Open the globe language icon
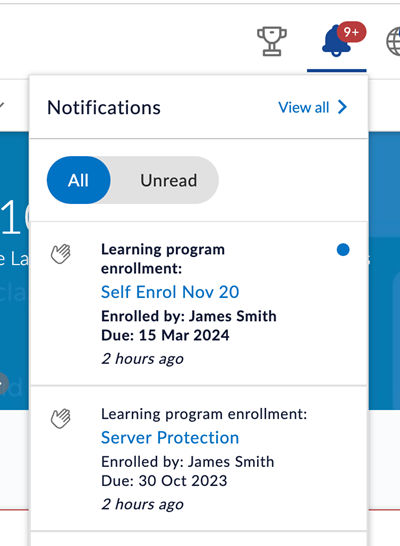This screenshot has height=546, width=400. 393,42
